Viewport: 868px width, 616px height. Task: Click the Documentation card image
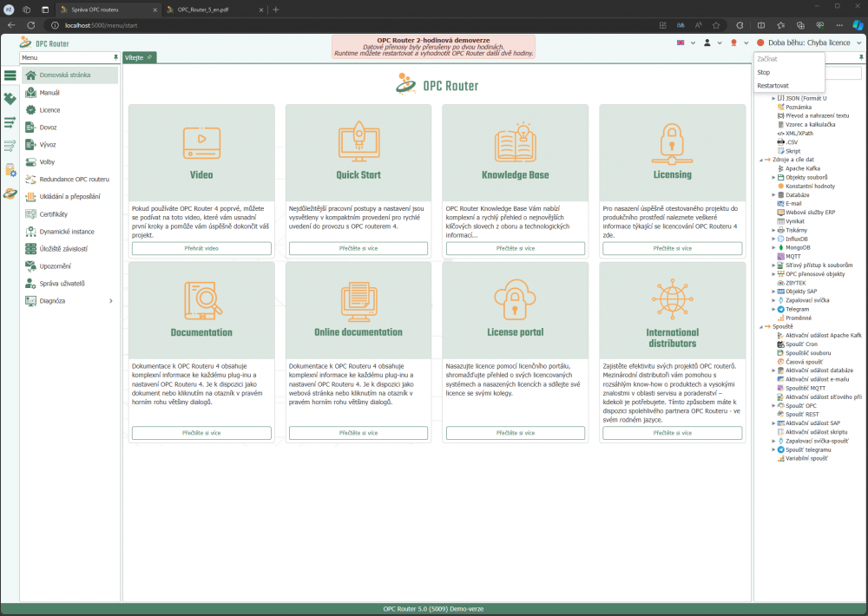[x=201, y=311]
